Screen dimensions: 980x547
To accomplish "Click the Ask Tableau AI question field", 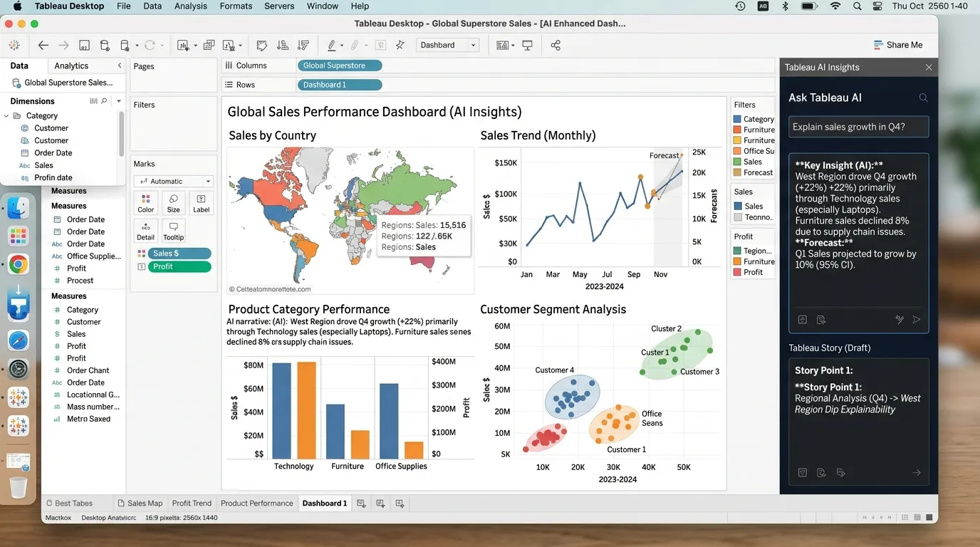I will [x=859, y=127].
